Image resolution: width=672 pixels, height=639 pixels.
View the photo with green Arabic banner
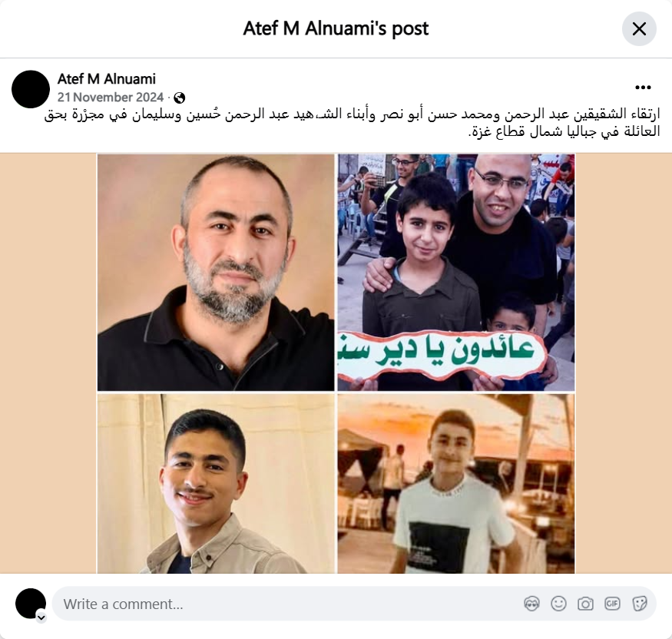tap(456, 273)
